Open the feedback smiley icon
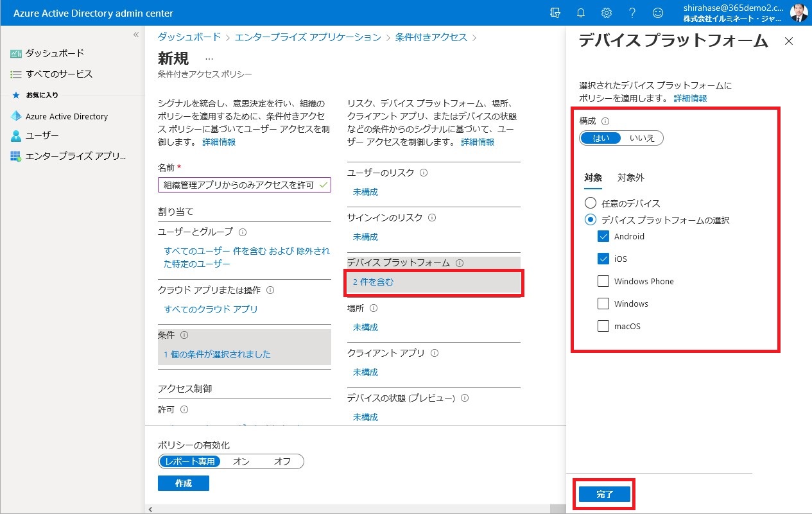The height and width of the screenshot is (514, 812). (x=658, y=13)
